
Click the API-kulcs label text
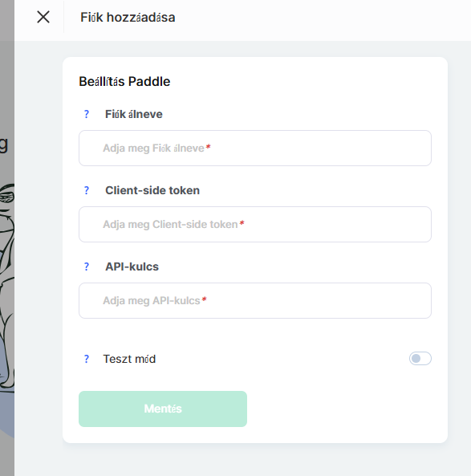pyautogui.click(x=132, y=266)
